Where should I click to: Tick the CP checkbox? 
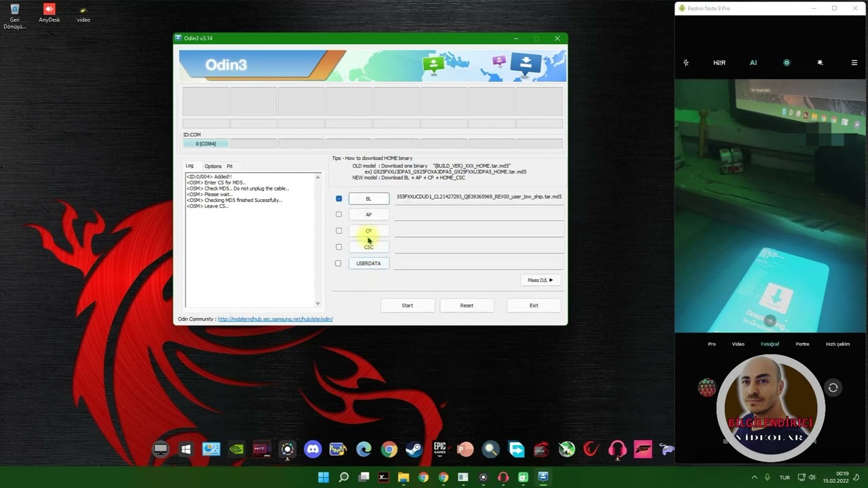click(x=338, y=230)
